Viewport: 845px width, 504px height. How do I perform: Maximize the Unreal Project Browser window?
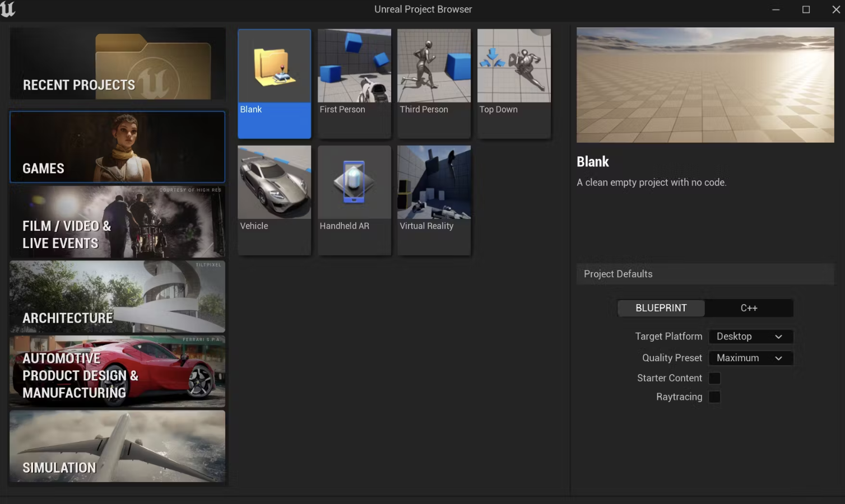806,10
